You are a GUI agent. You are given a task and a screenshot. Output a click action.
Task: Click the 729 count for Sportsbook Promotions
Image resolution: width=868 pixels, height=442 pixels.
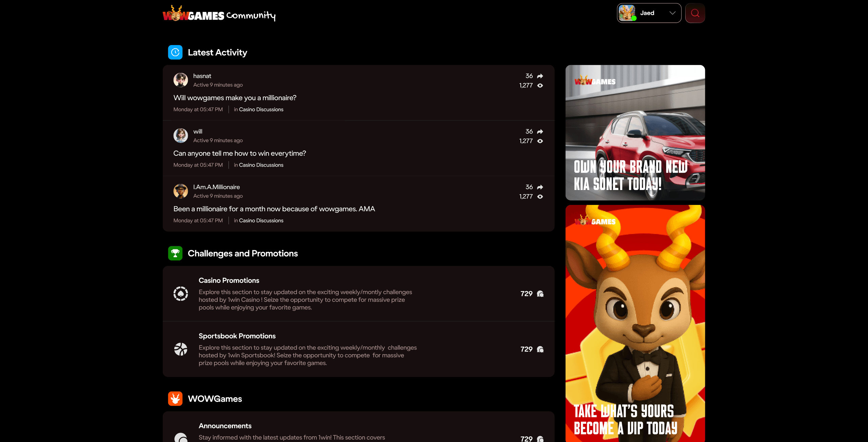pos(527,349)
